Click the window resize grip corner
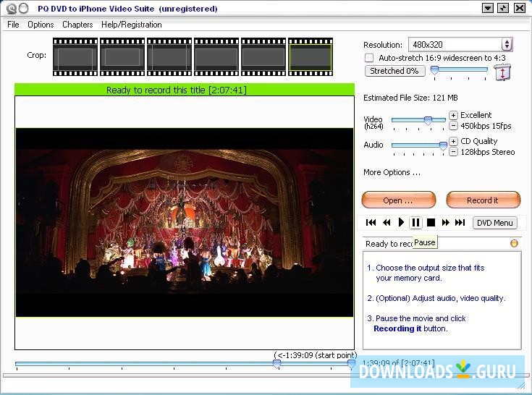The height and width of the screenshot is (395, 532). pos(521,385)
